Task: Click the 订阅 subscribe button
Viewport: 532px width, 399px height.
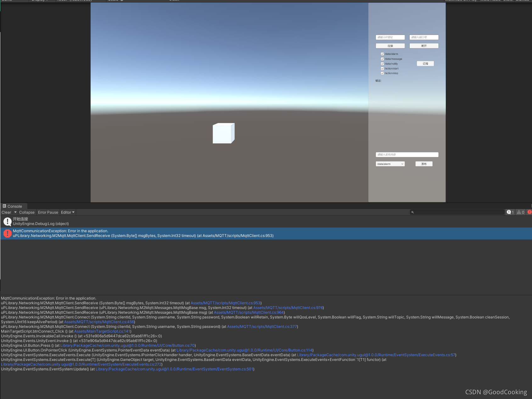Action: 425,64
